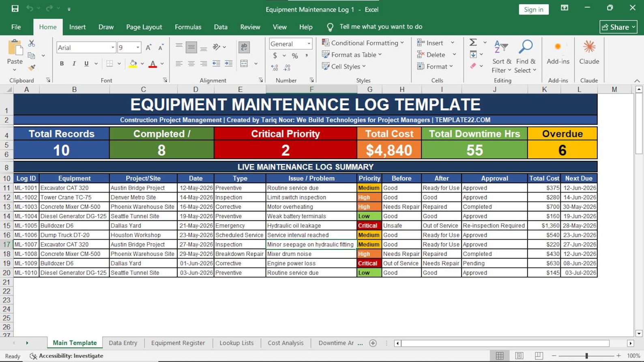Click the Clear eraser icon
This screenshot has width=644, height=362.
click(473, 66)
